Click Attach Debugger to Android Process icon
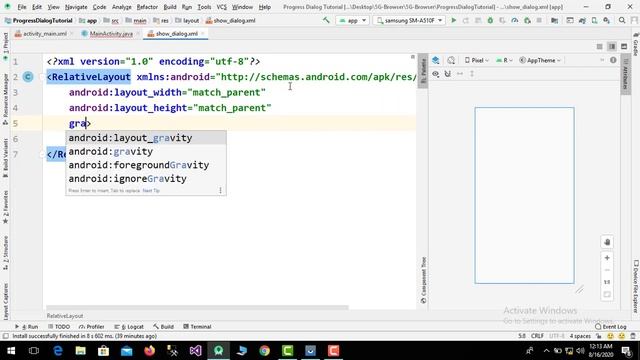This screenshot has height=360, width=640. click(x=527, y=20)
